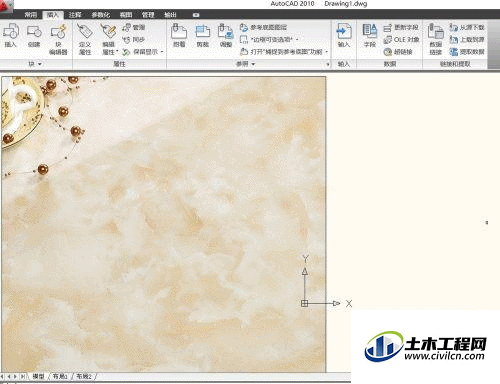500x384 pixels.
Task: Click Underlay Layers (参考底图图层) tool
Action: coord(263,27)
